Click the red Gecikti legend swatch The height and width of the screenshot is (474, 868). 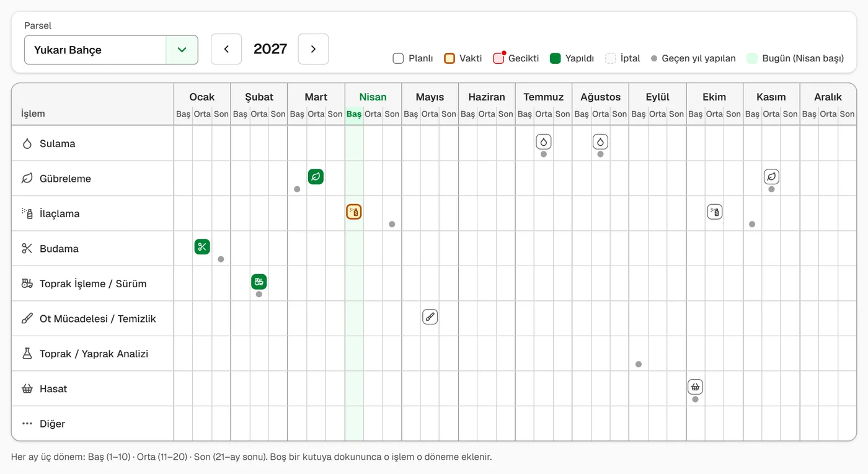pyautogui.click(x=498, y=58)
